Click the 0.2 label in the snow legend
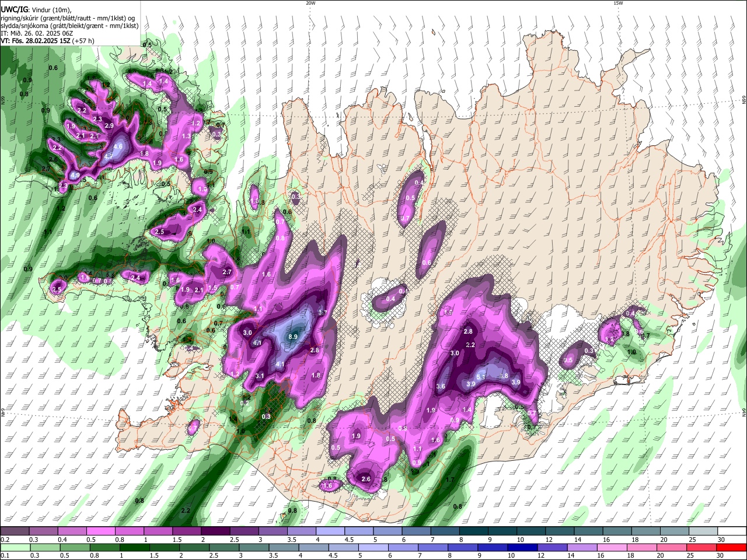 tap(5, 540)
